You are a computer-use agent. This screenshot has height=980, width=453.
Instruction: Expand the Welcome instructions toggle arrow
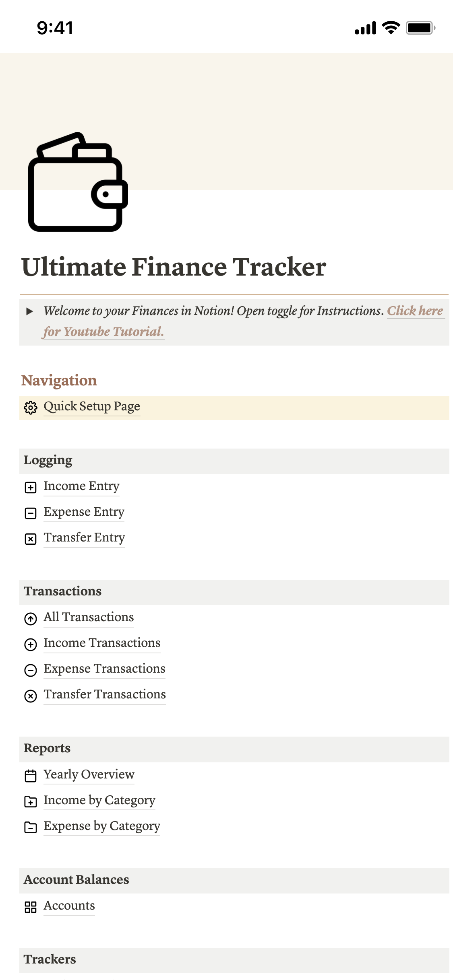pos(29,311)
